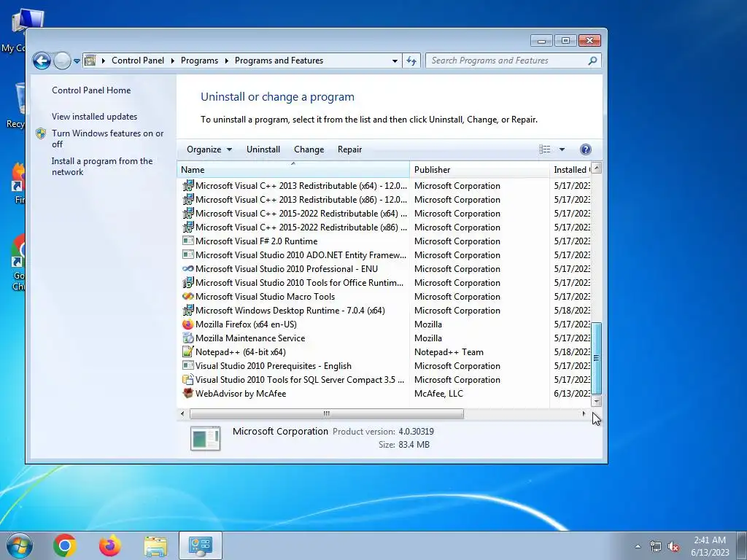The image size is (747, 560).
Task: Select Visual C++ 2015-2022 Redistributable (x86) icon
Action: point(188,227)
